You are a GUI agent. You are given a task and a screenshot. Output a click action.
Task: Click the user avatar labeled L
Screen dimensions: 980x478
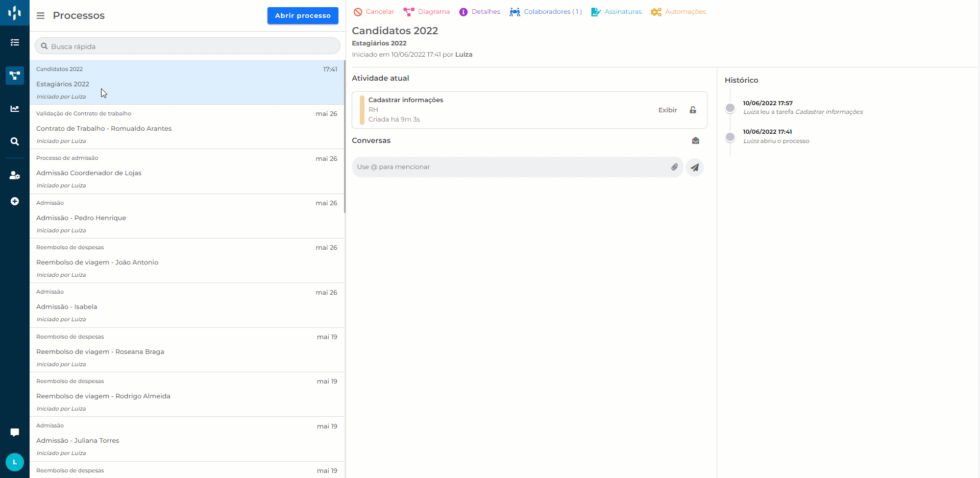pos(15,462)
